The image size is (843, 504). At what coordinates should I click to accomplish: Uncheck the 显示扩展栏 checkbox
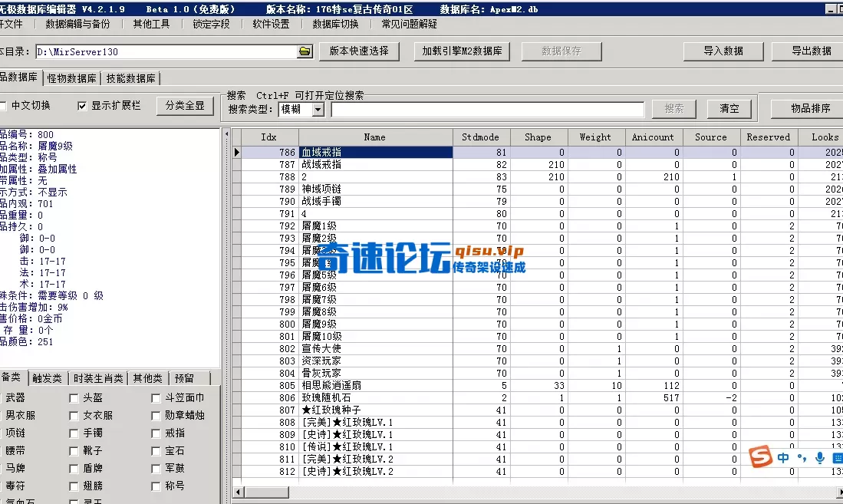[82, 106]
